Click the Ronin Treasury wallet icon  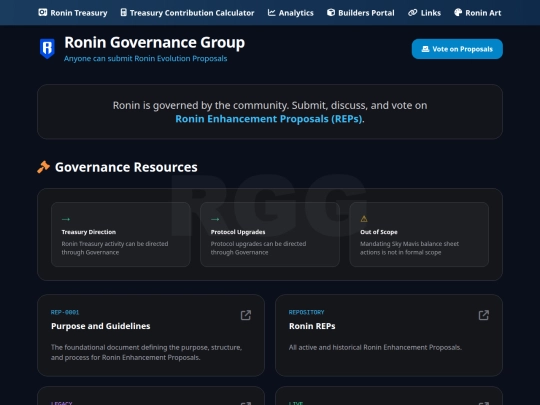pyautogui.click(x=42, y=13)
